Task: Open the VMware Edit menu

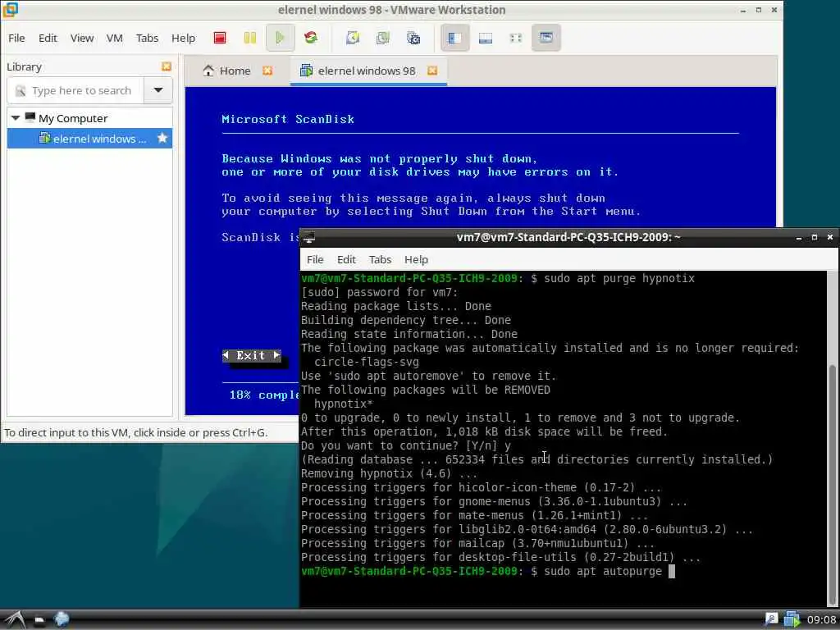Action: [x=48, y=38]
